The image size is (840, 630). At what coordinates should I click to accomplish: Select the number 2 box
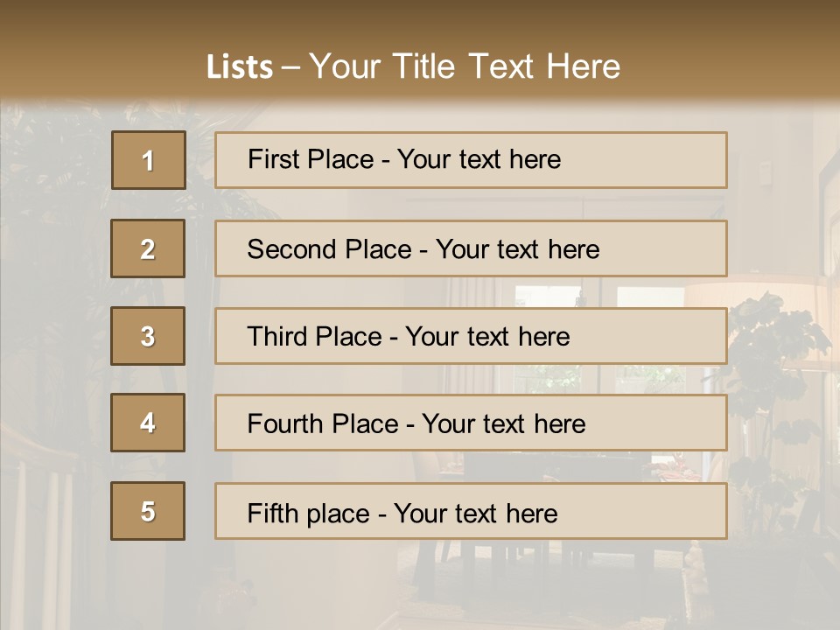(x=148, y=248)
